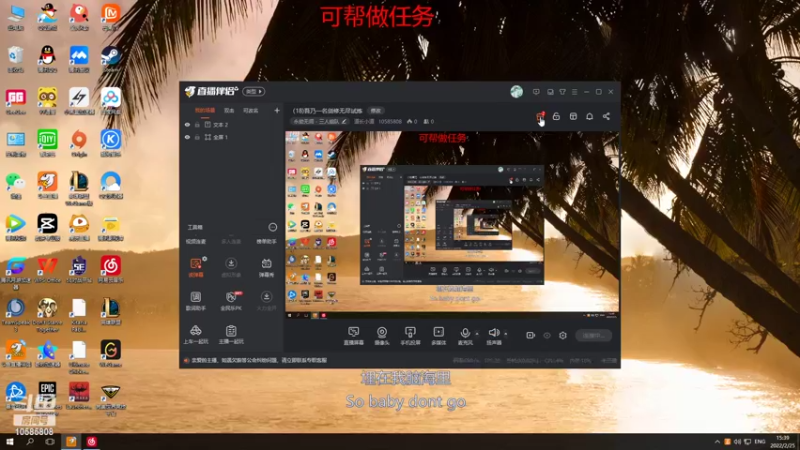Click the announcement text in status bar
This screenshot has width=800, height=450.
(x=259, y=360)
